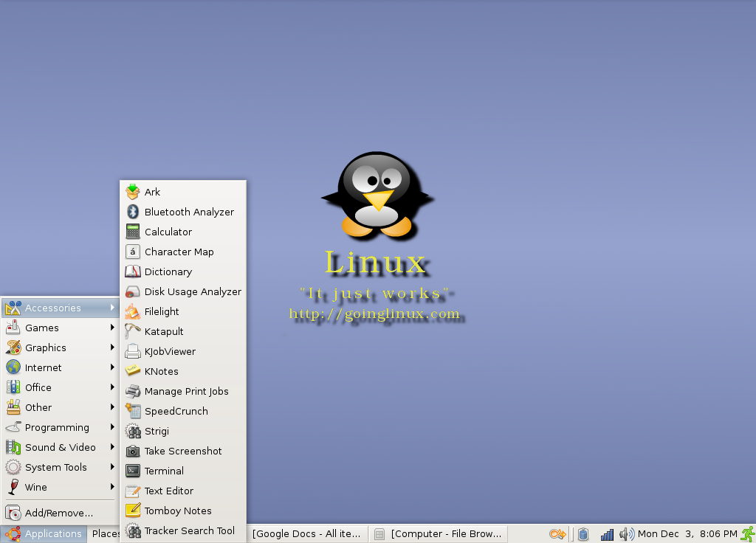Click the Manage Print Jobs icon
Screen dimensions: 756x543
133,391
